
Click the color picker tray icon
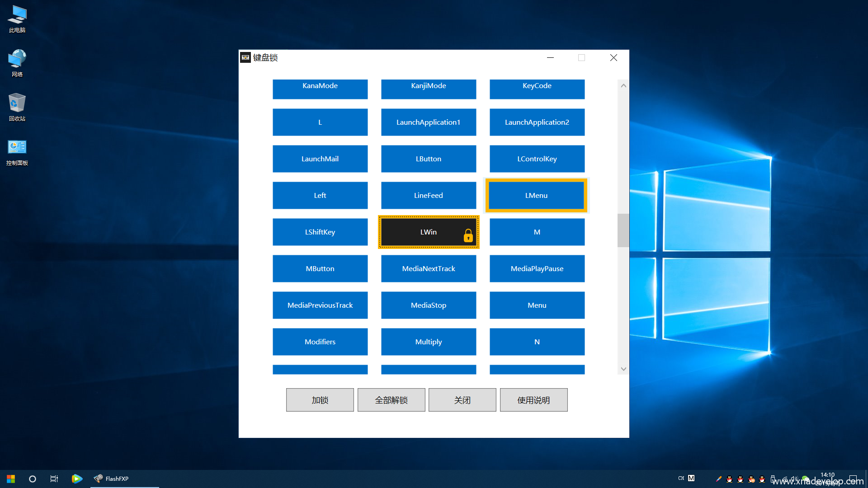719,479
